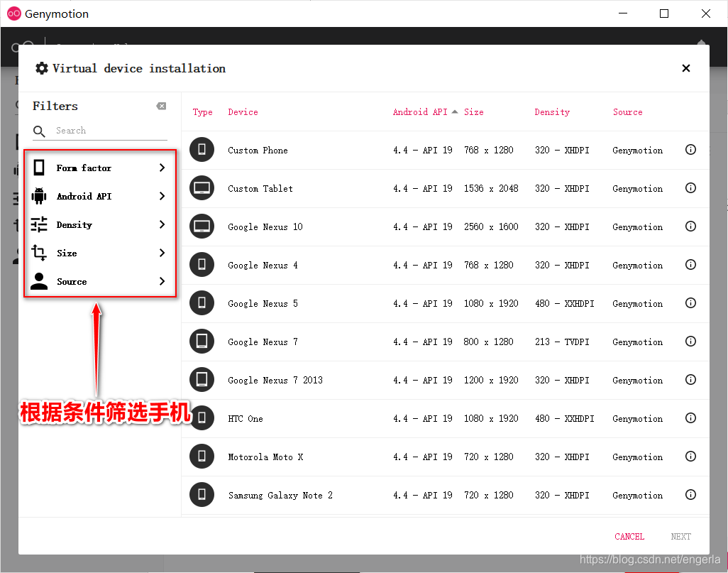Image resolution: width=728 pixels, height=573 pixels.
Task: Toggle Android API sort order arrow
Action: pyautogui.click(x=455, y=111)
